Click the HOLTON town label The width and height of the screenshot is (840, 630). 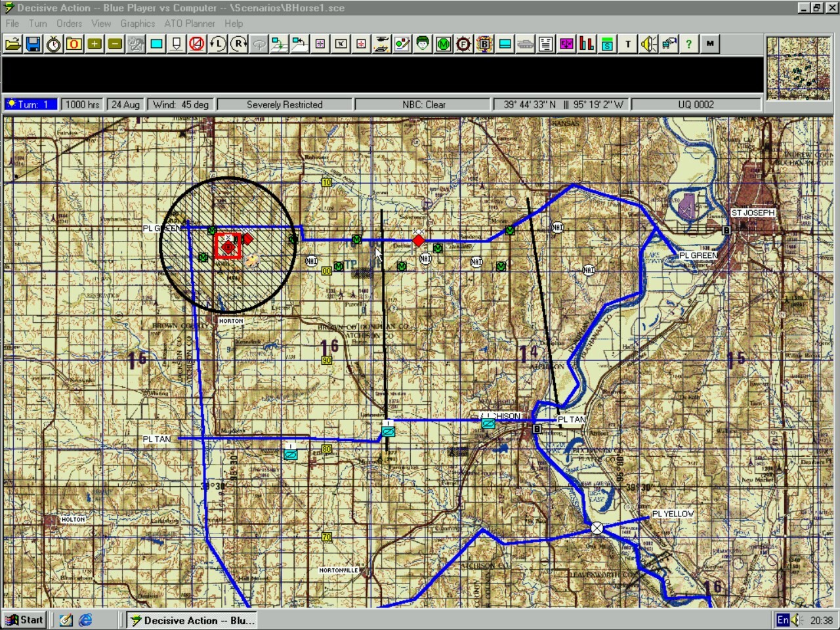click(73, 519)
